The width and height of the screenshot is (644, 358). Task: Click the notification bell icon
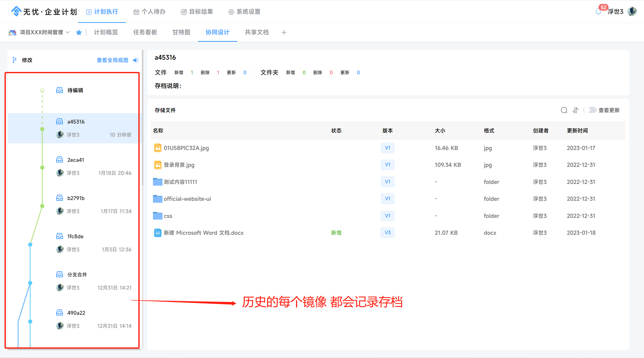tap(598, 12)
